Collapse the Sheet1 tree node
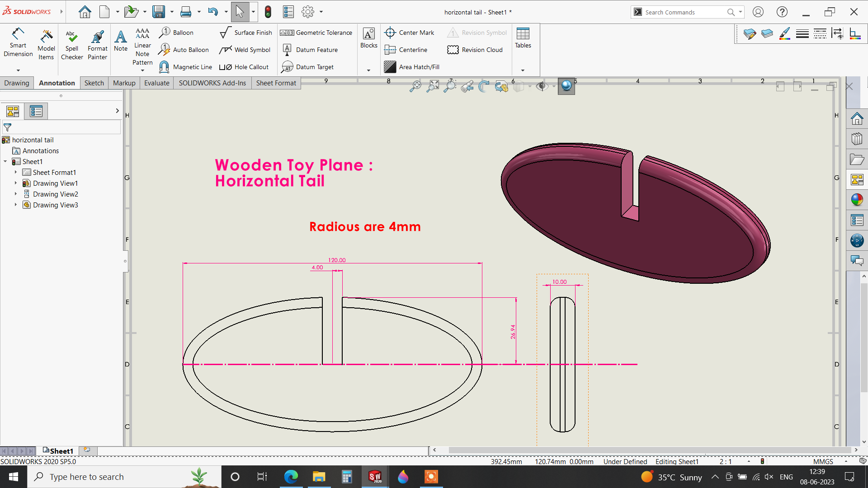 (x=5, y=161)
